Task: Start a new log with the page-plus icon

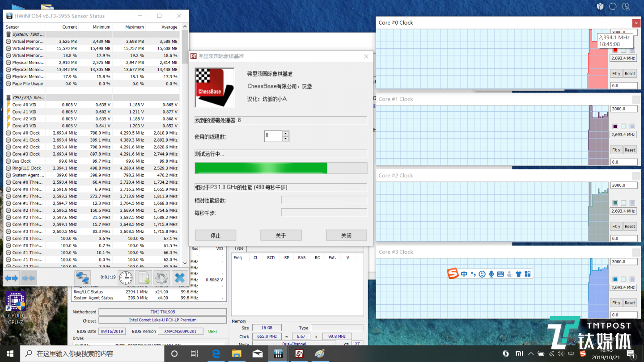Action: pos(143,278)
